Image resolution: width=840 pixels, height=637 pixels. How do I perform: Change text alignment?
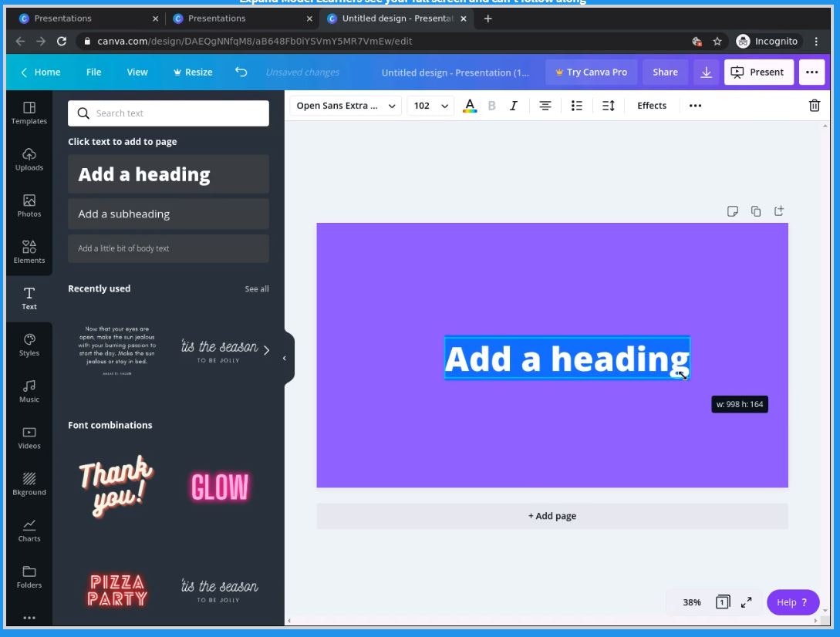pyautogui.click(x=545, y=106)
